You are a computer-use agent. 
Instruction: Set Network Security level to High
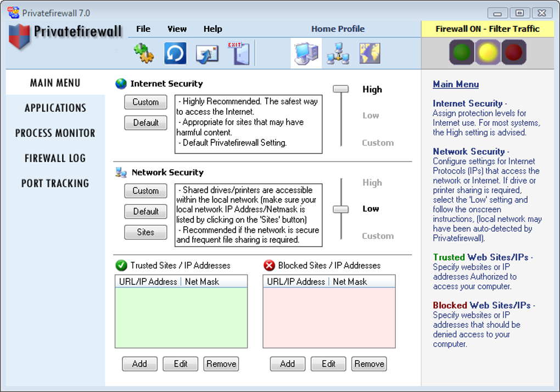(372, 183)
